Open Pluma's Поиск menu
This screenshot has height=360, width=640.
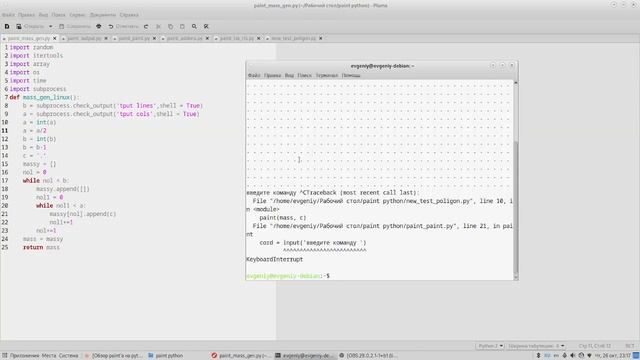pos(58,15)
